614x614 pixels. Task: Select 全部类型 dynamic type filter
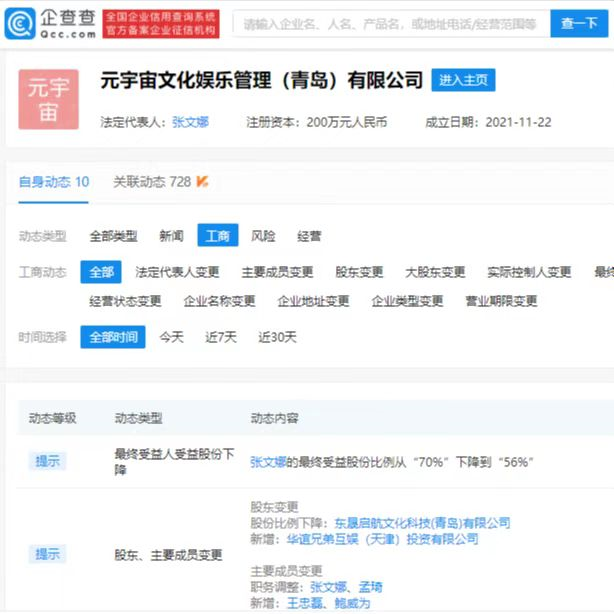click(114, 236)
